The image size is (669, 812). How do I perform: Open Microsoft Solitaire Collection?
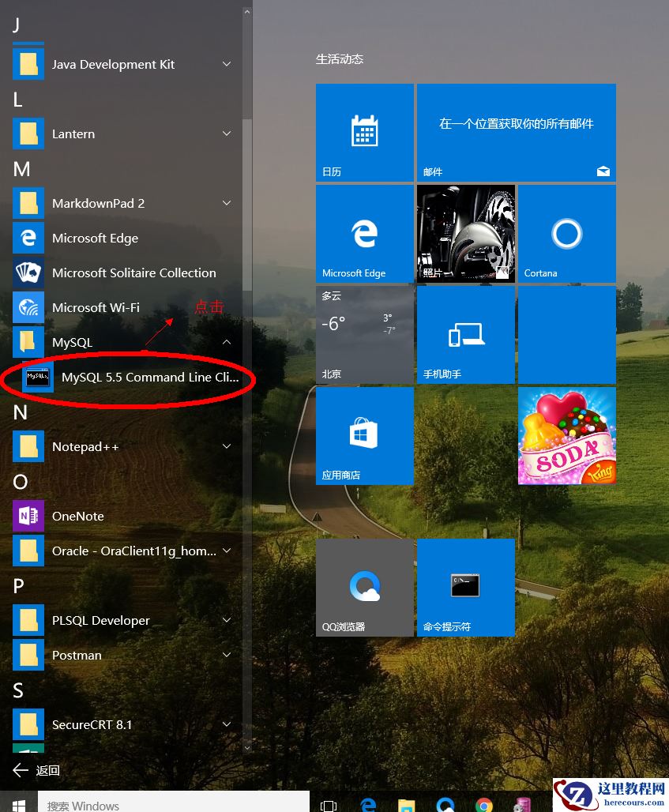pyautogui.click(x=133, y=273)
